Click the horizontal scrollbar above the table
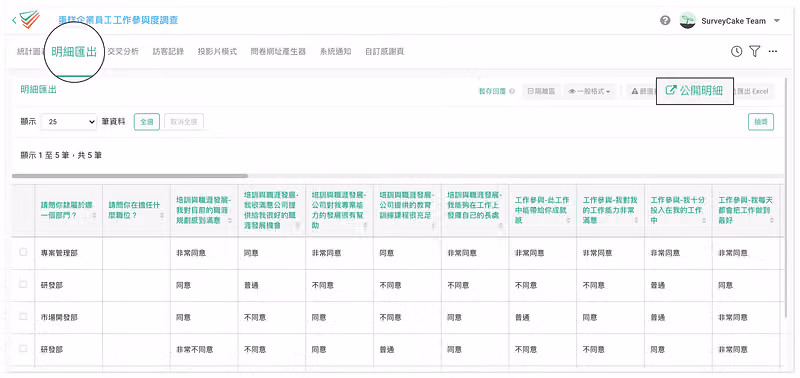Viewport: 800px width, 378px height. [x=130, y=176]
